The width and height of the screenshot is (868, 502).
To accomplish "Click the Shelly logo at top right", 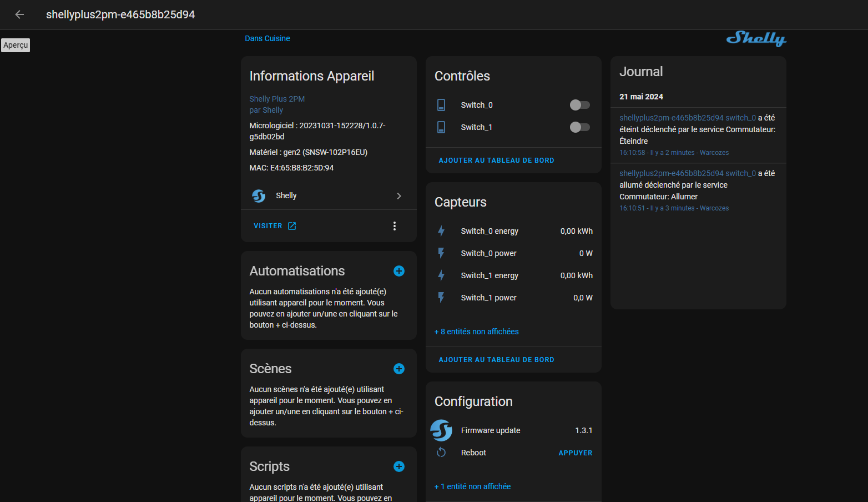I will click(756, 38).
